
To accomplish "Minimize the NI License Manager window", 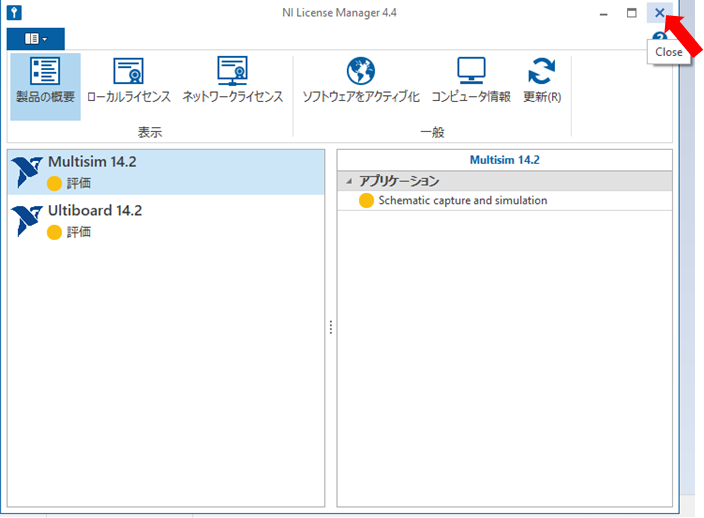I will click(x=603, y=13).
